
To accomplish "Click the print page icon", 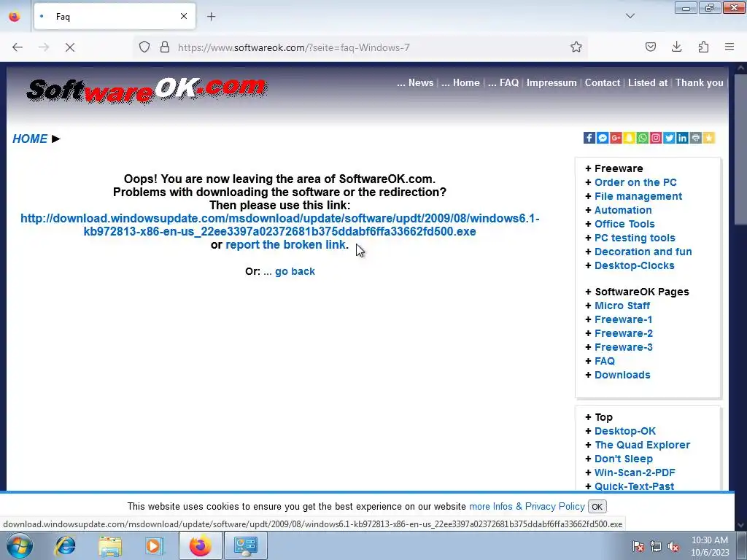I will pos(695,138).
